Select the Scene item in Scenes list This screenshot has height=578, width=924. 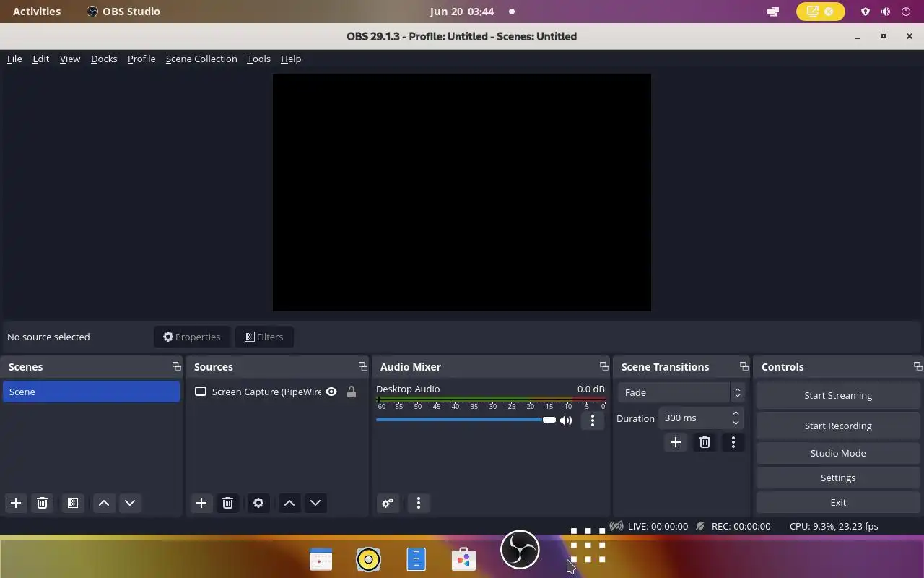click(x=91, y=392)
